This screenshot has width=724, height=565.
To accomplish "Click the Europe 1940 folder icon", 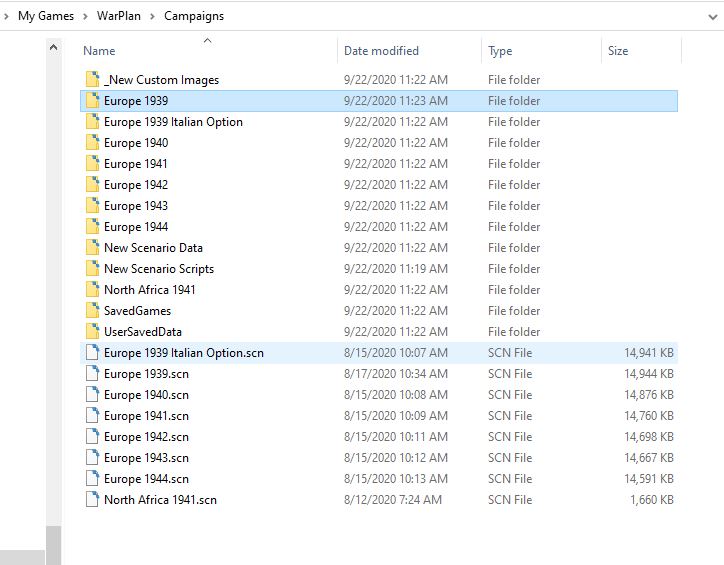I will pyautogui.click(x=92, y=143).
